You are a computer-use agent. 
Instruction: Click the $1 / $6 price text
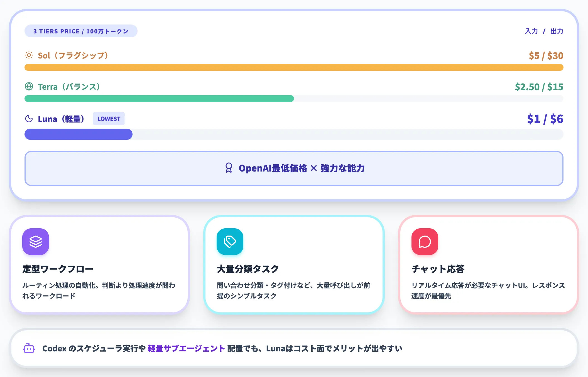pyautogui.click(x=545, y=119)
